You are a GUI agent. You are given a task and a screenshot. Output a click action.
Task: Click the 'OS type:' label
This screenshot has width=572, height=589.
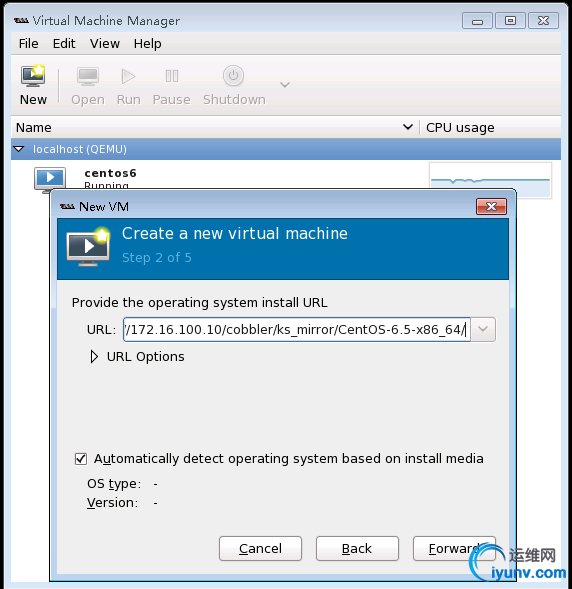(x=114, y=484)
